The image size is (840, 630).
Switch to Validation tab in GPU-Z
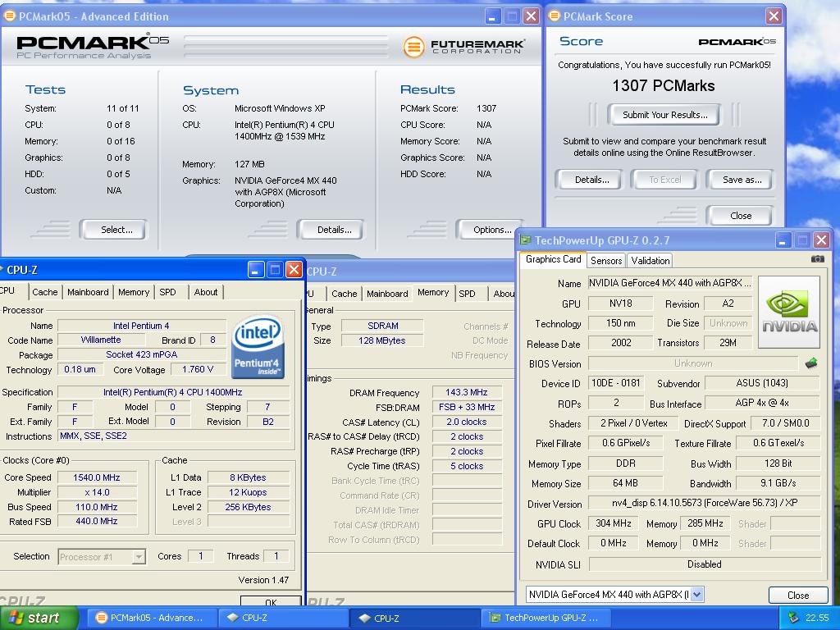click(651, 261)
